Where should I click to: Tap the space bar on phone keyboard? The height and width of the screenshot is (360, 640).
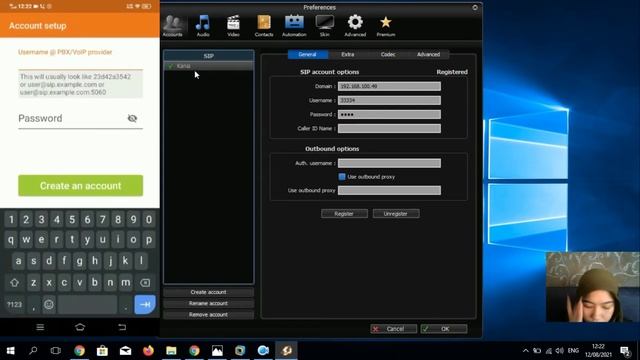[87, 304]
